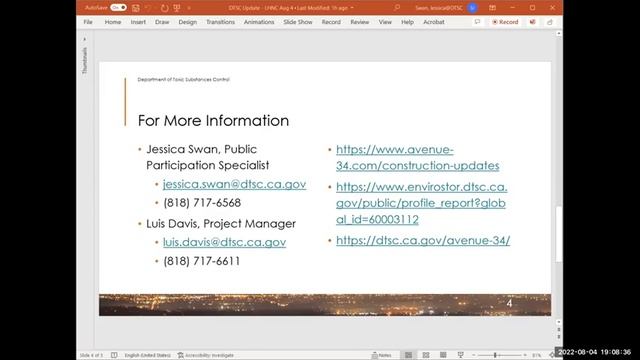This screenshot has height=360, width=640.
Task: Click the red Record button
Action: [x=505, y=22]
